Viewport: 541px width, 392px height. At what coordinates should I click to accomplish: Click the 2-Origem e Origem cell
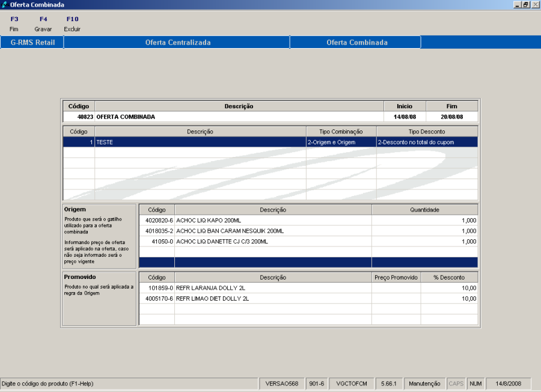341,142
